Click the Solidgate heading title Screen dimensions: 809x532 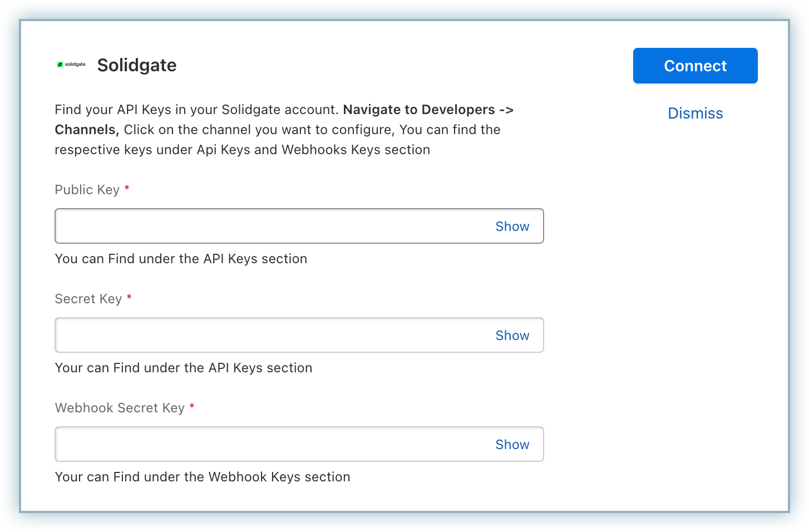coord(137,65)
